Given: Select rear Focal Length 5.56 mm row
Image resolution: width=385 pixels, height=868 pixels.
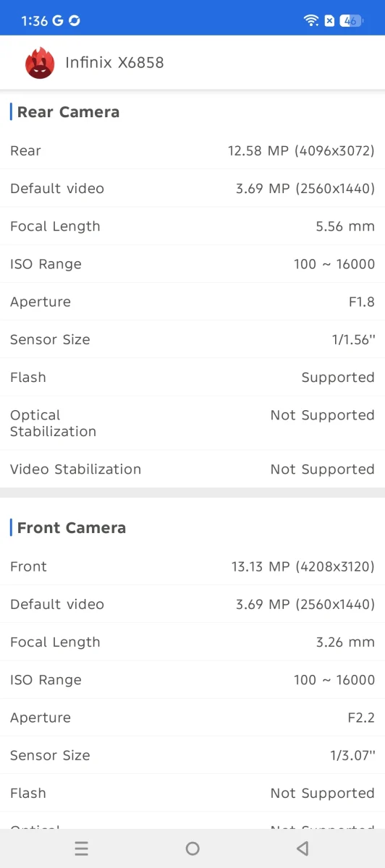Looking at the screenshot, I should 192,226.
